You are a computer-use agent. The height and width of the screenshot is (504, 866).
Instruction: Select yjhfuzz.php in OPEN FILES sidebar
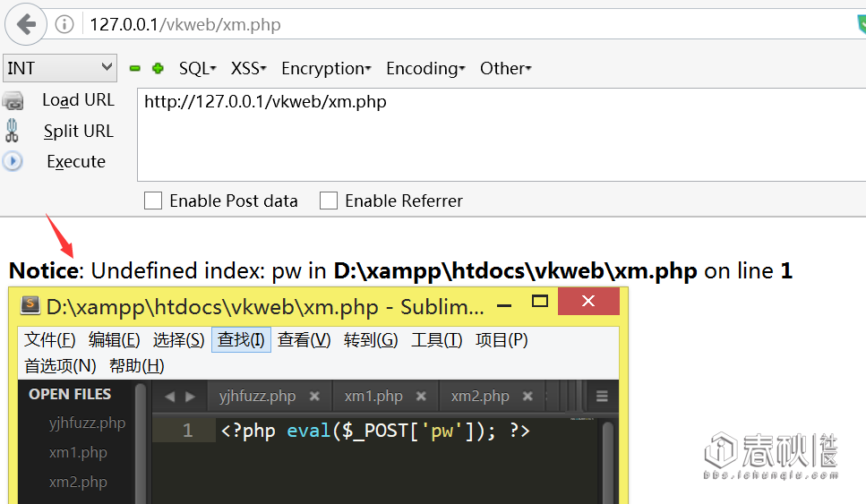pyautogui.click(x=87, y=423)
